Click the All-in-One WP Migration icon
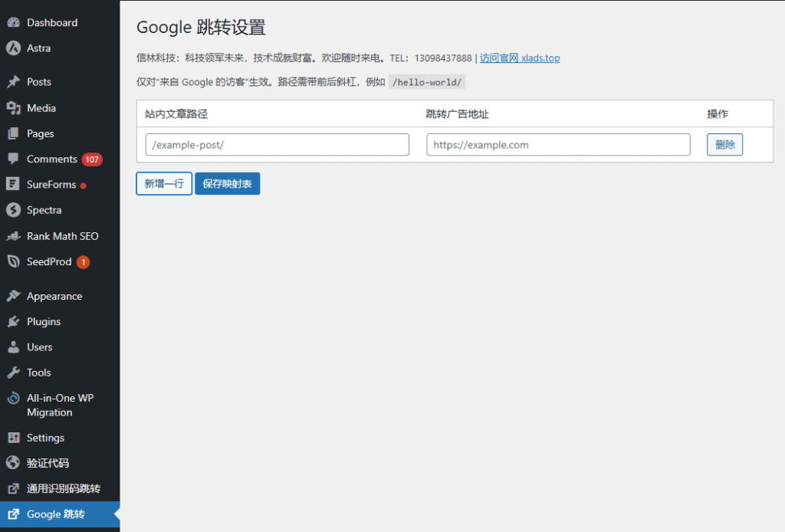 pos(14,399)
